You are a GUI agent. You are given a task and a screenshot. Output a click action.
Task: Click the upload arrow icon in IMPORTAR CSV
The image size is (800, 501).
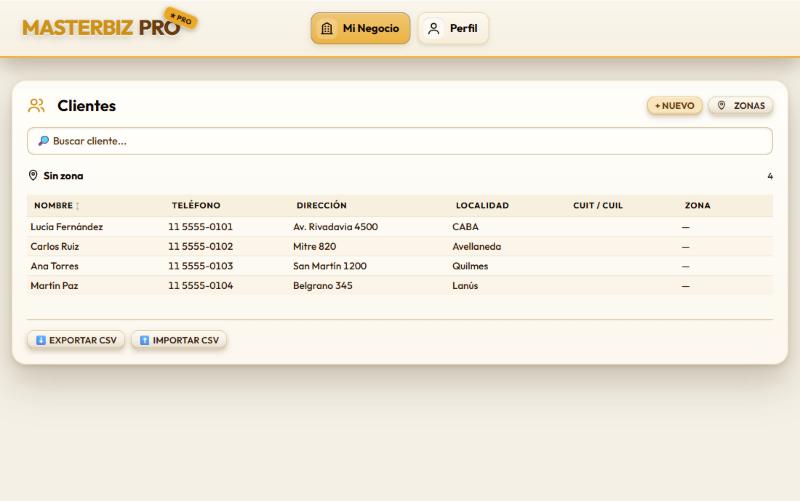click(144, 340)
